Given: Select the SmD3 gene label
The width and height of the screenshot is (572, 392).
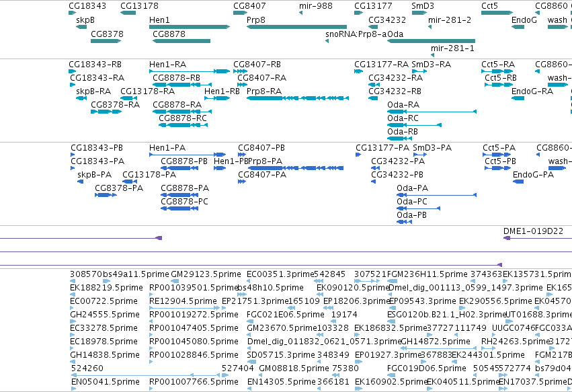Looking at the screenshot, I should (423, 6).
